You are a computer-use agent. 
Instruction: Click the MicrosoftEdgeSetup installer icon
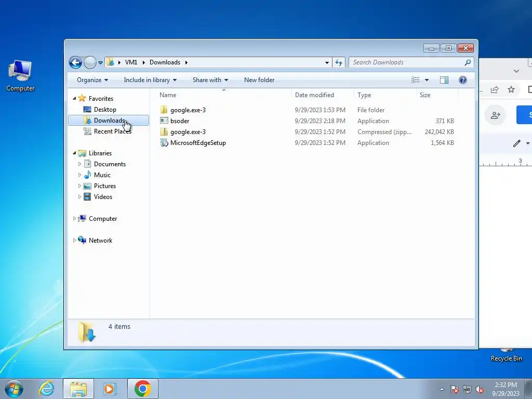pos(164,143)
